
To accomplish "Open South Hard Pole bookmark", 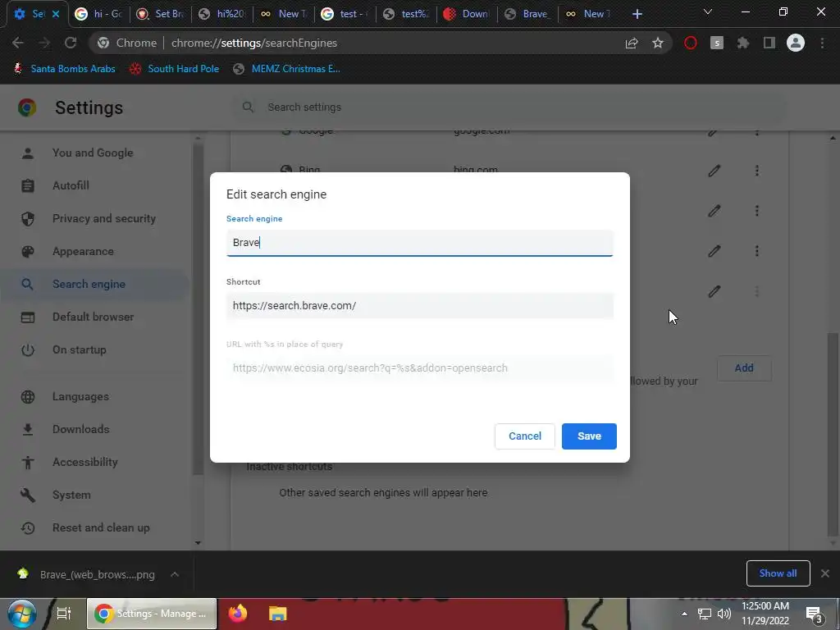I will (x=174, y=69).
